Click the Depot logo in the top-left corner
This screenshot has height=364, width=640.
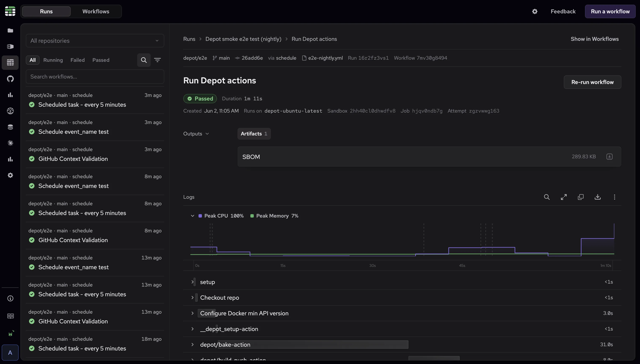click(10, 11)
